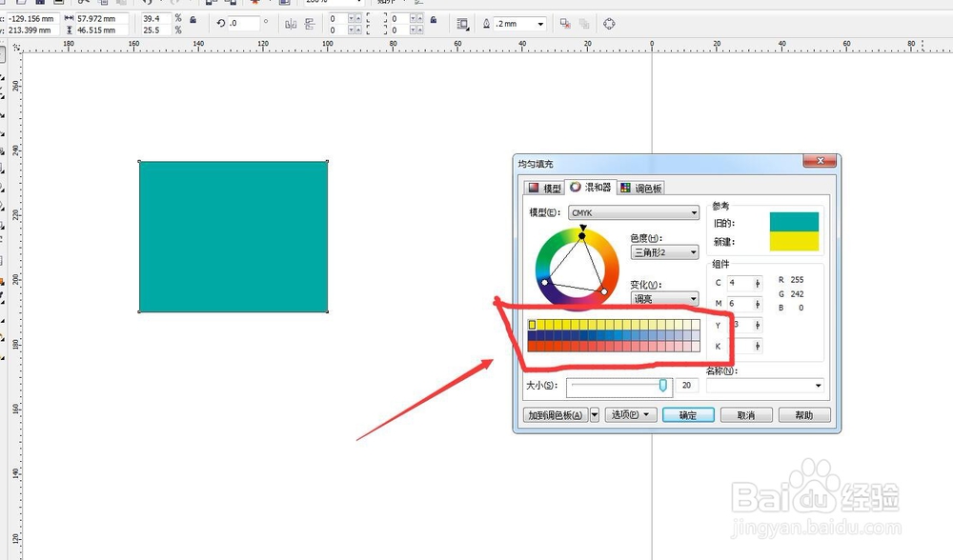Open the 名称 dropdown list
The width and height of the screenshot is (953, 560).
pyautogui.click(x=818, y=385)
